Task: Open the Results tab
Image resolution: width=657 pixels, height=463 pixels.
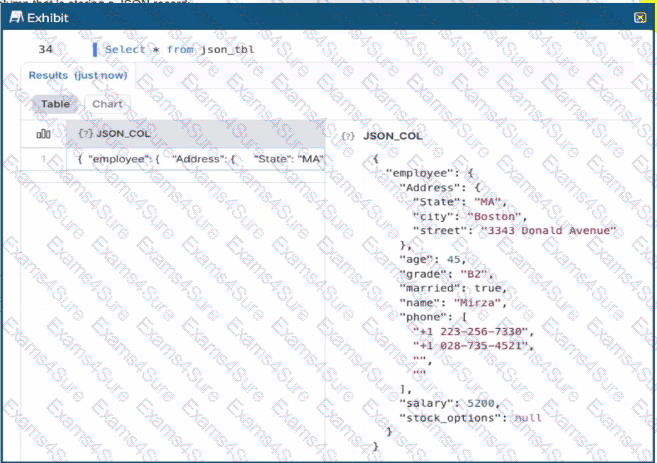Action: pyautogui.click(x=47, y=75)
